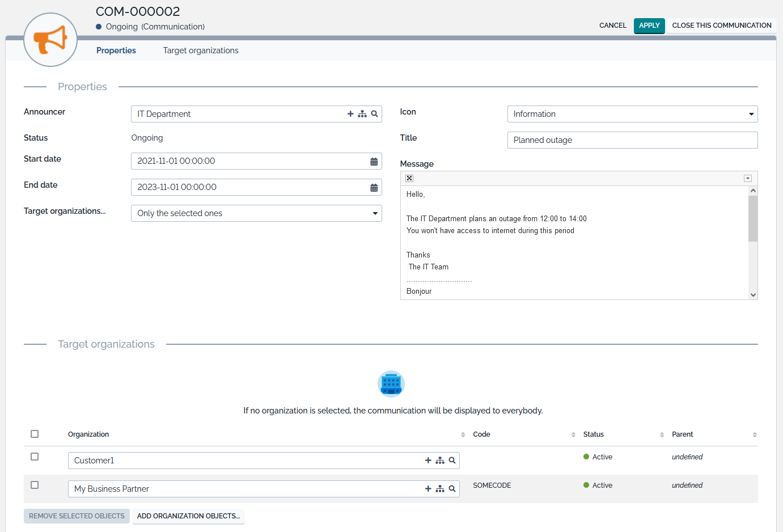This screenshot has width=783, height=532.
Task: Click plus icon in My Business Partner row
Action: pos(428,489)
